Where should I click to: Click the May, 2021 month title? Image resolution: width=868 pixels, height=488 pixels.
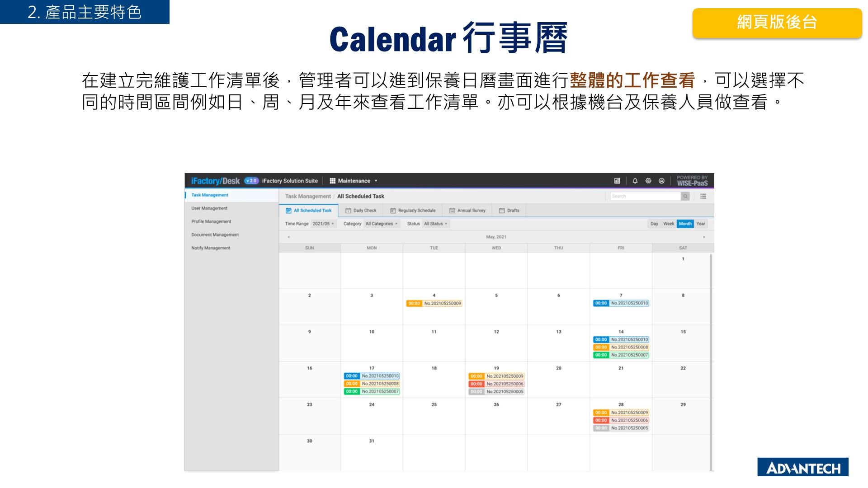click(496, 237)
